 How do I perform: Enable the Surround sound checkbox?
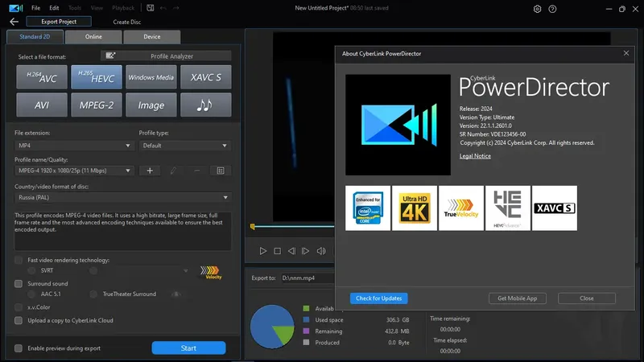click(19, 284)
